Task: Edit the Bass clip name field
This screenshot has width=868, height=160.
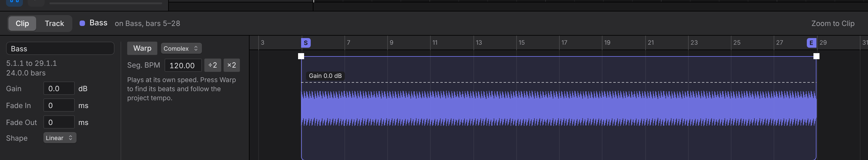Action: pyautogui.click(x=60, y=49)
